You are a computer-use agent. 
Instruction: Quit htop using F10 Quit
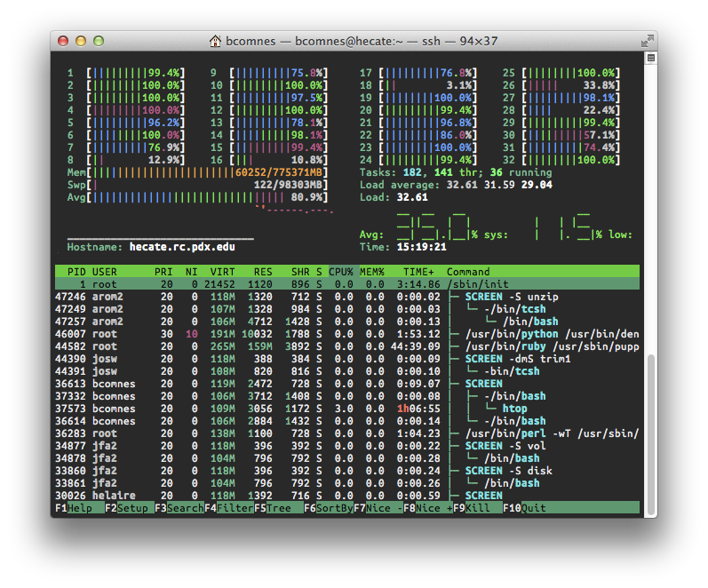click(x=524, y=508)
